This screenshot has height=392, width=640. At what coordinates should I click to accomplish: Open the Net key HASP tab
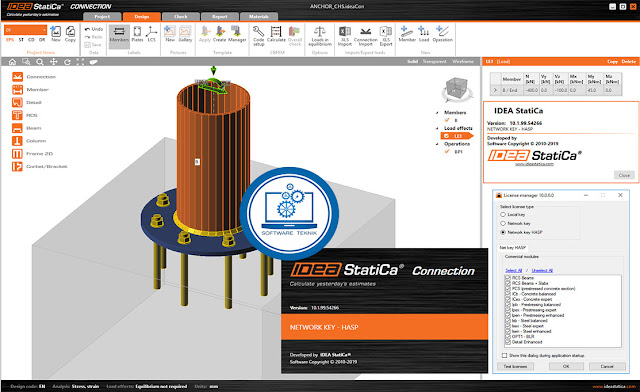513,247
